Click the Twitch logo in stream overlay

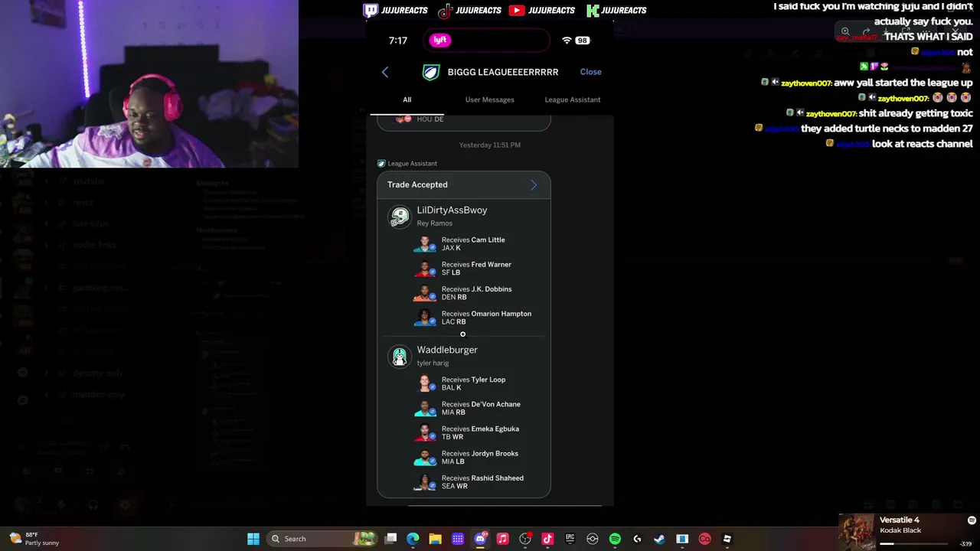coord(371,10)
